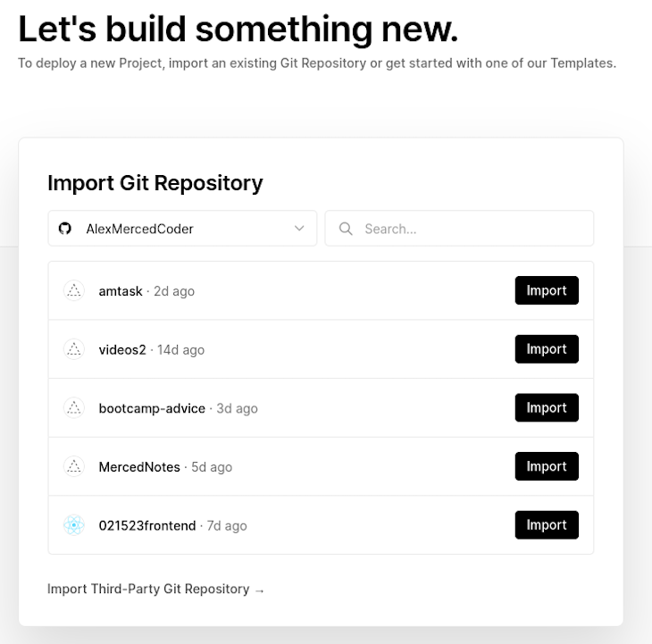Image resolution: width=652 pixels, height=644 pixels.
Task: Import the 021523frontend repository
Action: [547, 524]
